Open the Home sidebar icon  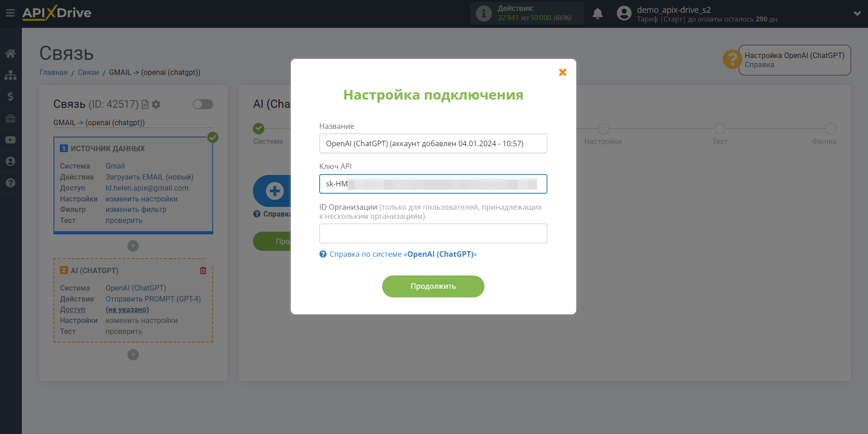(11, 53)
